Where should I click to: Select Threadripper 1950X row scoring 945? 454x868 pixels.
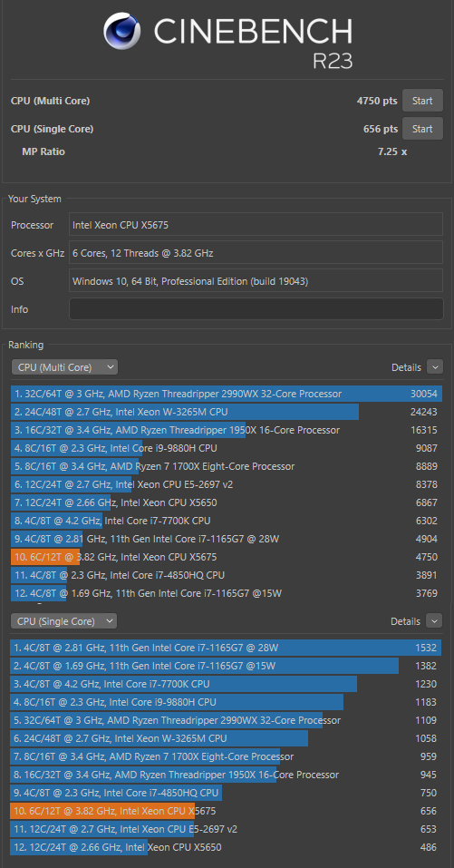pos(227,775)
